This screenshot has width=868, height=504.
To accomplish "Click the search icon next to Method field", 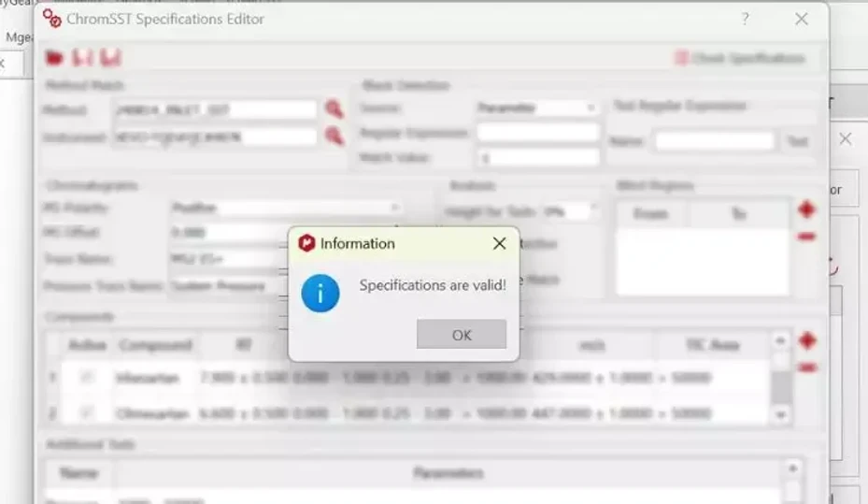I will pos(334,108).
